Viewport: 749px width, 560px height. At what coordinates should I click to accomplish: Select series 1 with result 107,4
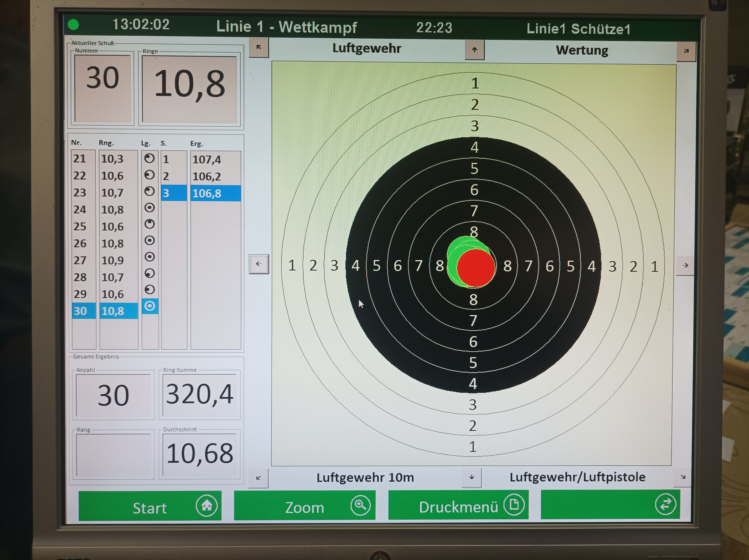(207, 159)
